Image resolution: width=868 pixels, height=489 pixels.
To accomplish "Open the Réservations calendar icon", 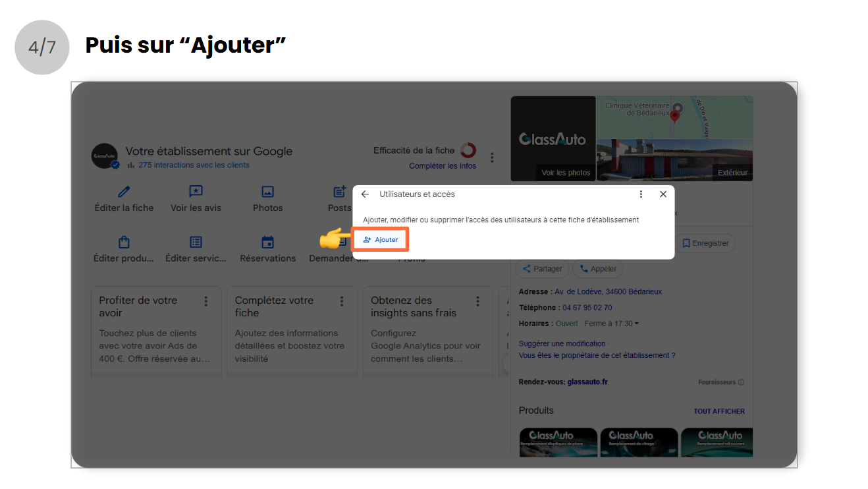I will click(267, 243).
